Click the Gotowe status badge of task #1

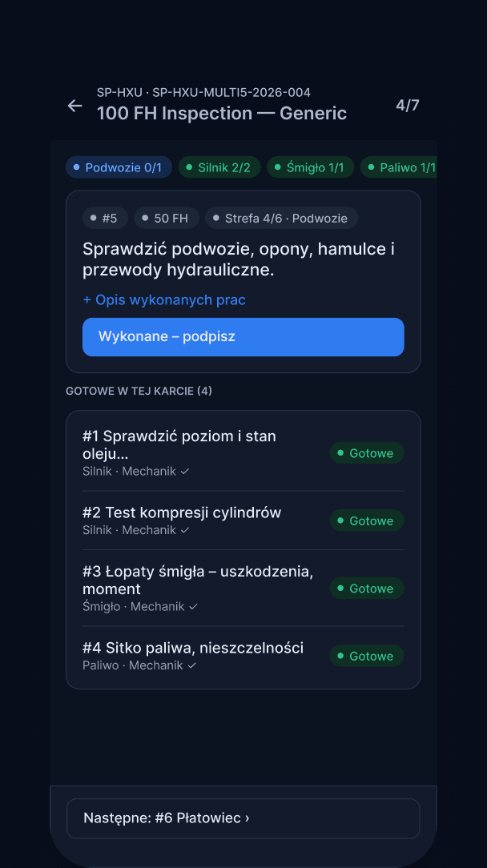tap(367, 453)
